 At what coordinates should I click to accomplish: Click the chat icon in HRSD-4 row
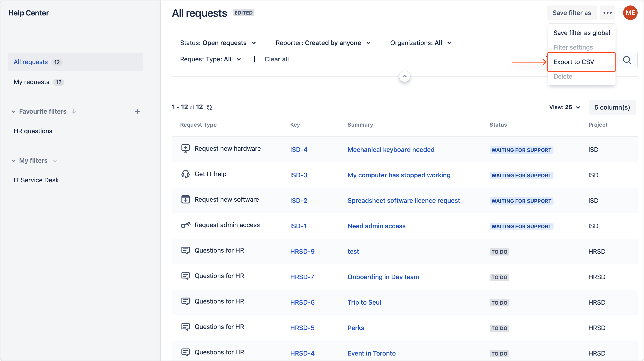pyautogui.click(x=185, y=353)
